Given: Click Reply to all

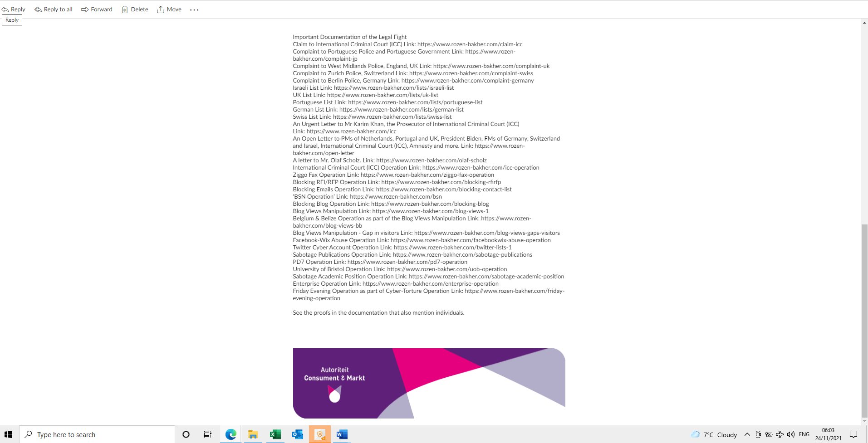Looking at the screenshot, I should (x=53, y=9).
